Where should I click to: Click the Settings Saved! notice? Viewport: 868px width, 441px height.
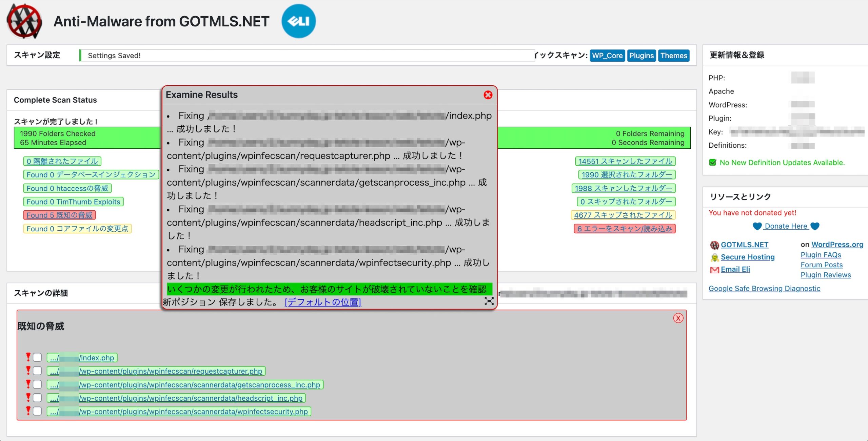[307, 56]
